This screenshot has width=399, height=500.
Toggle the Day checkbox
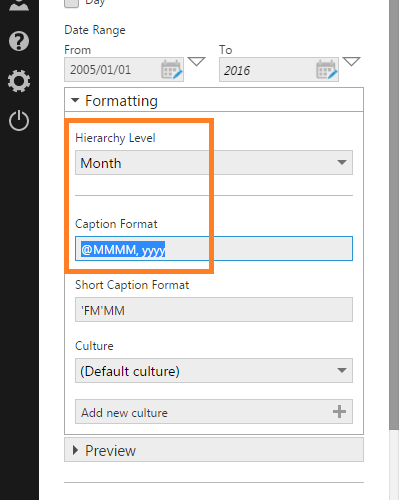tap(71, 3)
